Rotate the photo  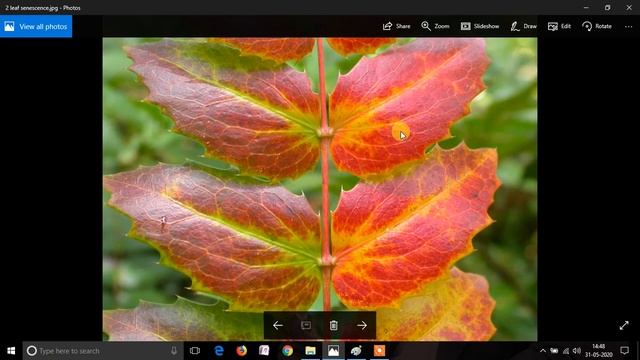pyautogui.click(x=597, y=26)
